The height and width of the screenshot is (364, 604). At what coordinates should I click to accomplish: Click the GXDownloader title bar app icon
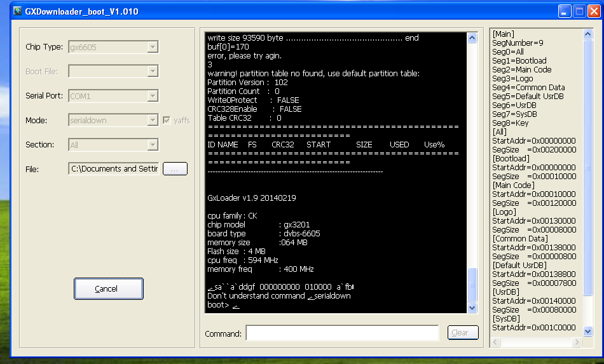(17, 11)
